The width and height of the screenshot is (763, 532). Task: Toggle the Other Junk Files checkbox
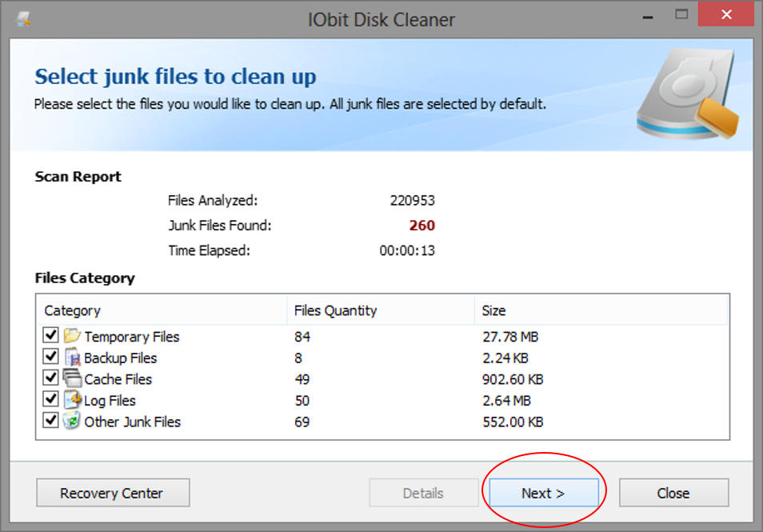[50, 421]
